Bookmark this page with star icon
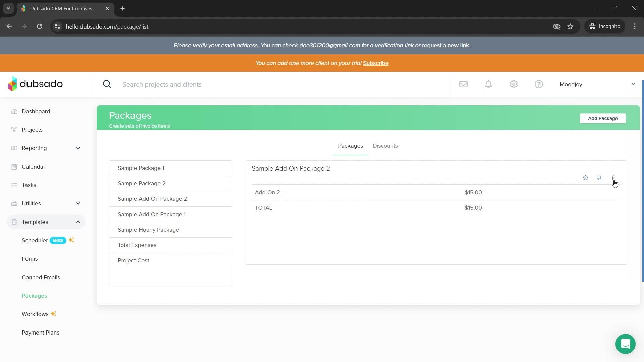Viewport: 644px width, 362px height. point(570,26)
